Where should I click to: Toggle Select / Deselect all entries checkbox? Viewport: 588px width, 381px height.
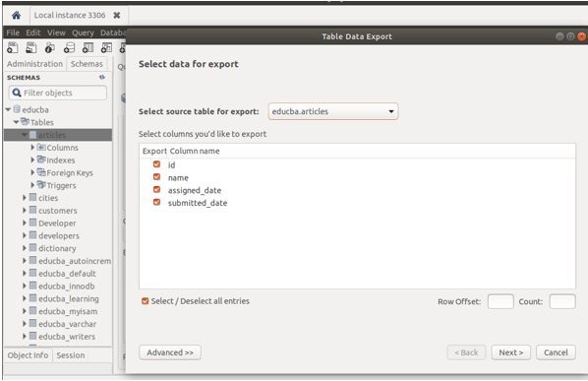[146, 301]
